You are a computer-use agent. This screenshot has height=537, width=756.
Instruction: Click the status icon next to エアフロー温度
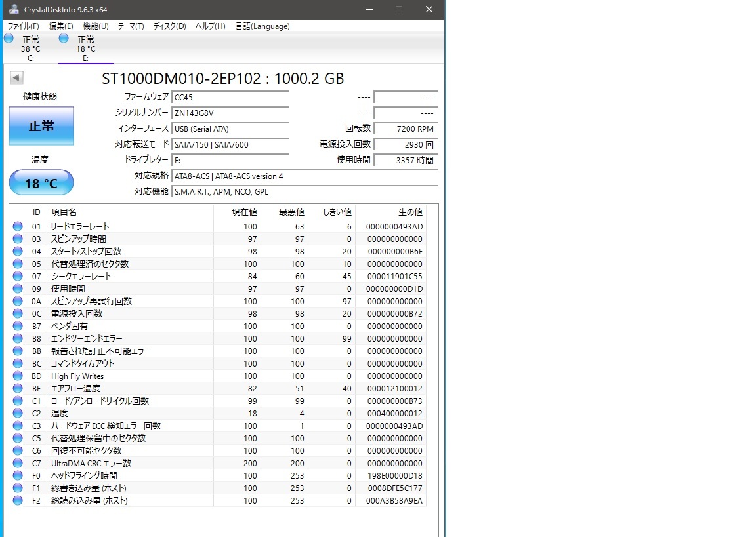coord(16,388)
